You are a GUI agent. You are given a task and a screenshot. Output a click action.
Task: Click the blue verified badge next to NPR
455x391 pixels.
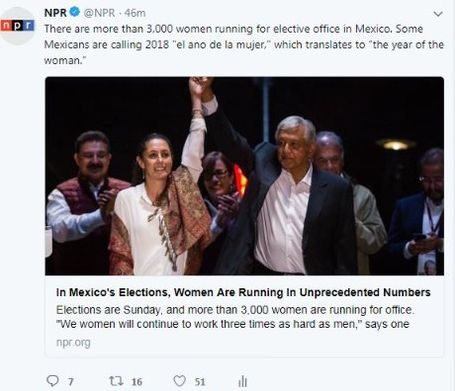pyautogui.click(x=75, y=12)
